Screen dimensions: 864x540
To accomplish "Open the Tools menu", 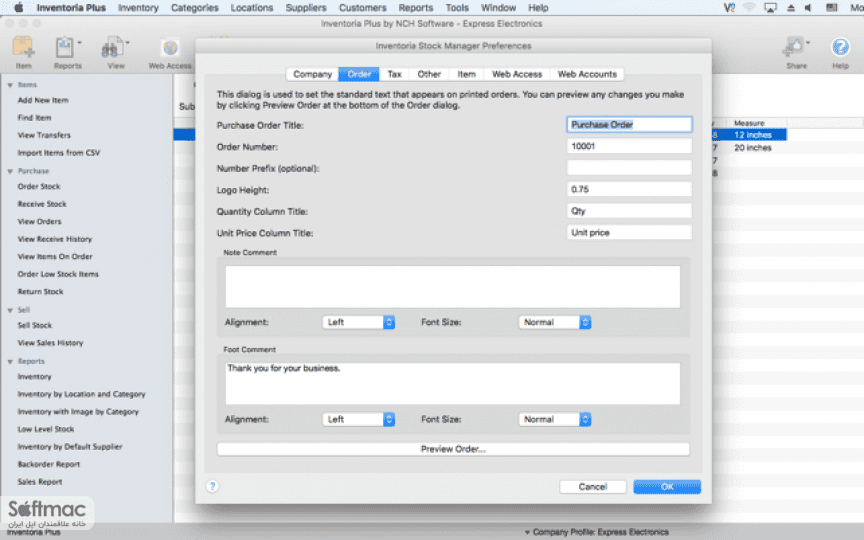I will (x=457, y=8).
